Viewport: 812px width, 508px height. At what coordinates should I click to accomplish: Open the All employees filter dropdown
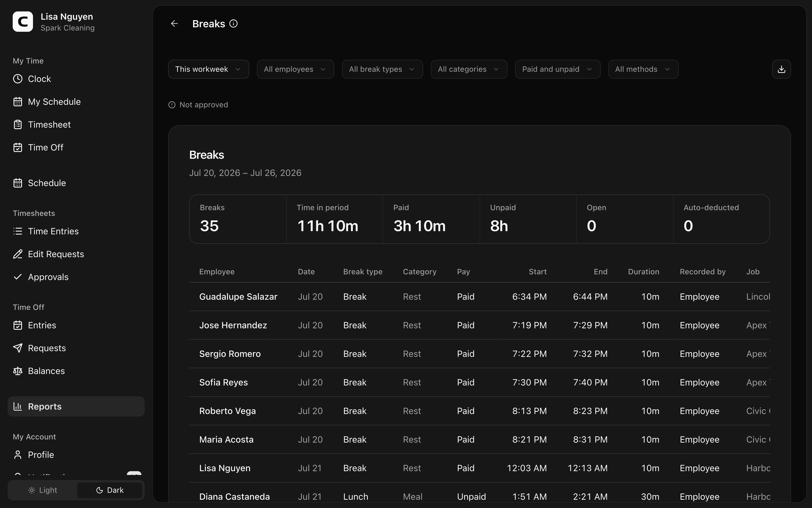(295, 69)
